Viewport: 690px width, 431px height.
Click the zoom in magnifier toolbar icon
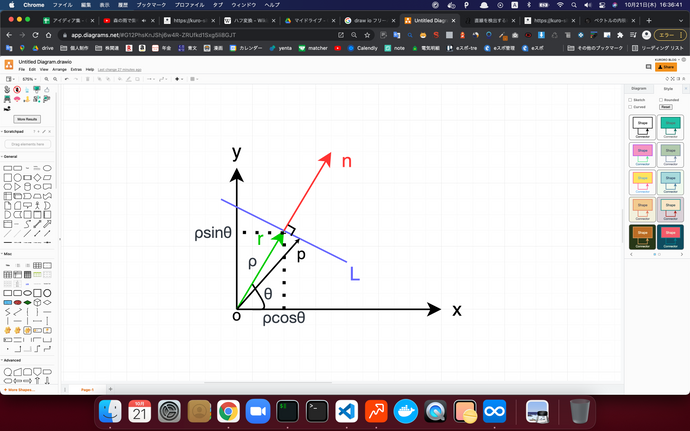47,79
